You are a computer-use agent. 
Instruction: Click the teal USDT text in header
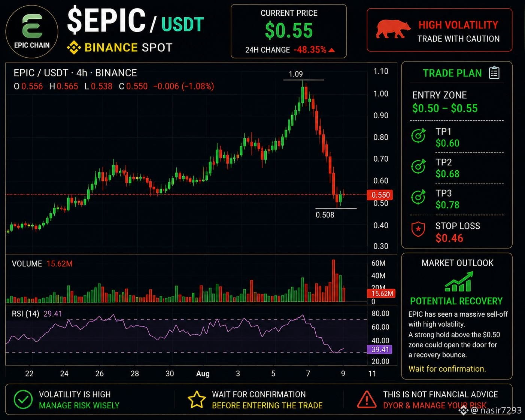click(182, 25)
